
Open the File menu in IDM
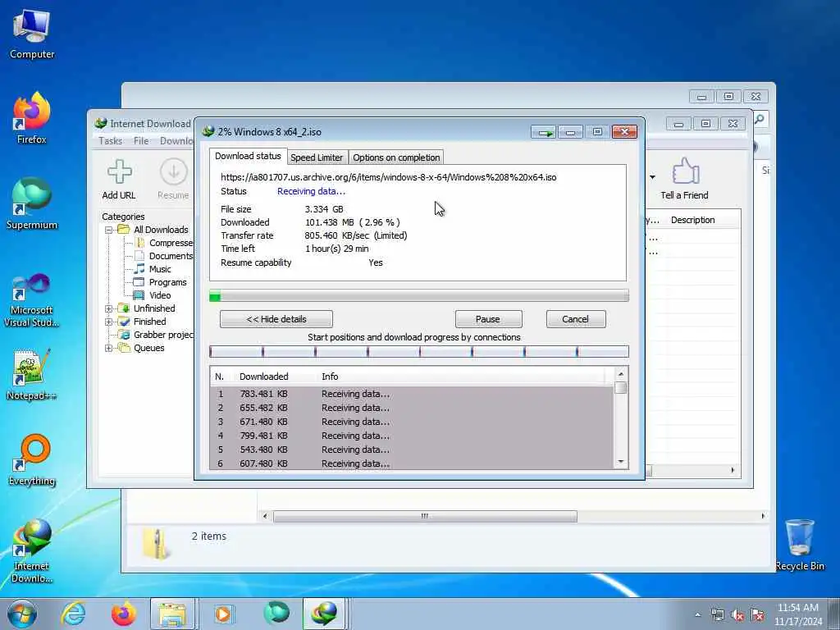click(x=141, y=141)
